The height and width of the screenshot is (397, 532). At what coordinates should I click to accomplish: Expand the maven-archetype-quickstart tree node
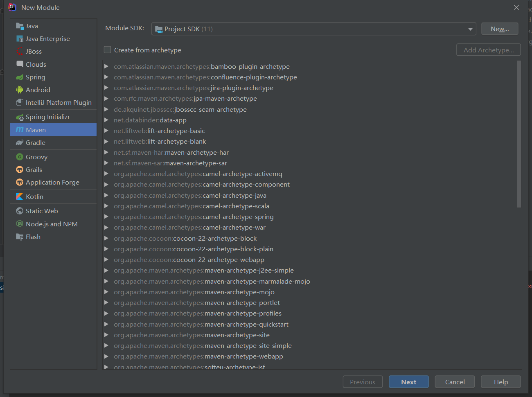point(106,324)
